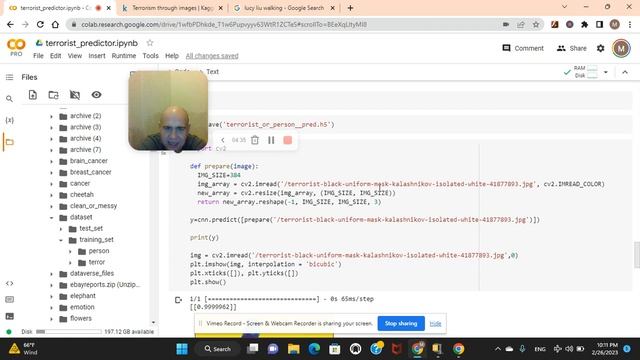
Task: Open the Google account avatar
Action: [621, 48]
